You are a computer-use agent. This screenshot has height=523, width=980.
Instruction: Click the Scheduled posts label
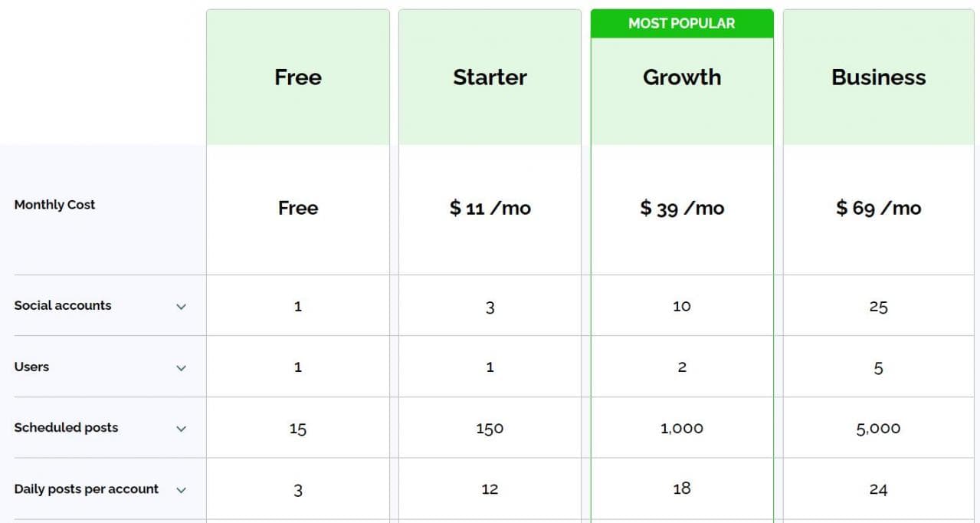click(x=66, y=428)
